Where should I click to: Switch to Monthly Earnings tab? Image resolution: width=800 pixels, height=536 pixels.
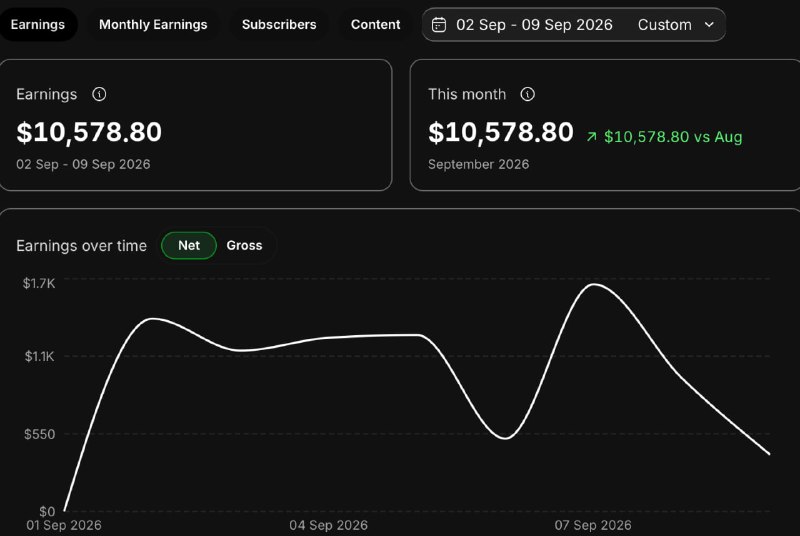153,24
